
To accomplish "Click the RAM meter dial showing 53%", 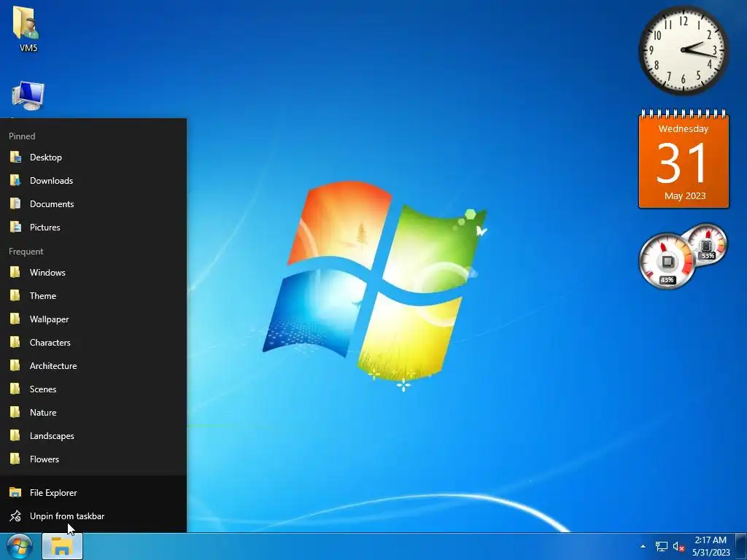I will pos(708,244).
